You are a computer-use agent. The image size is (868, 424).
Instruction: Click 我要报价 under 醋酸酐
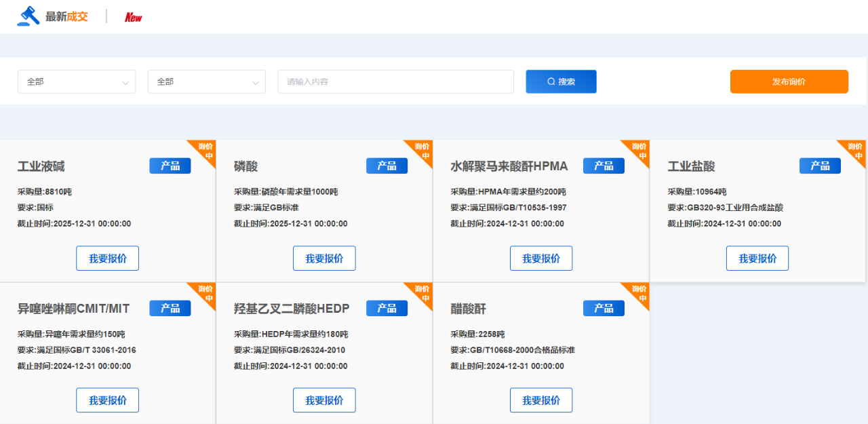point(541,400)
